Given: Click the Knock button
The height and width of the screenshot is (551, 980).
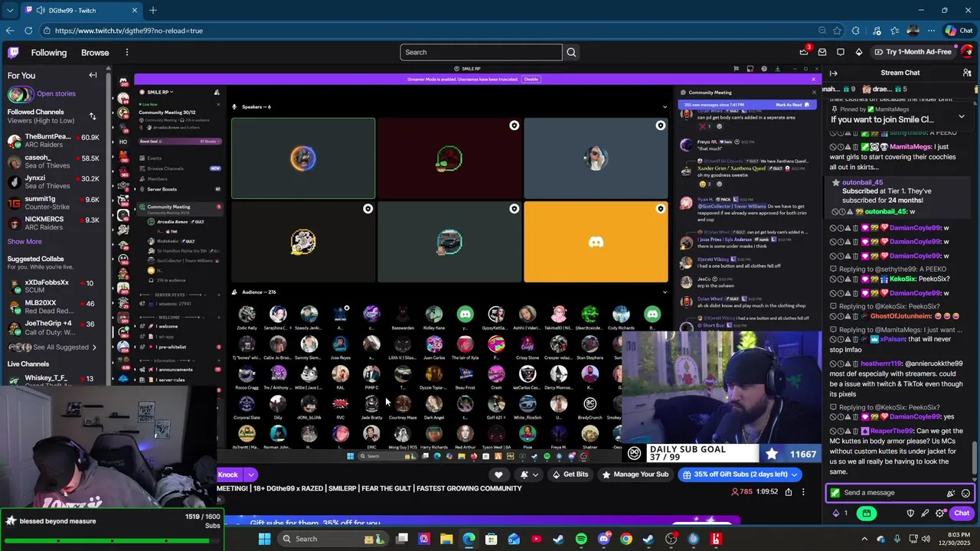Looking at the screenshot, I should 228,474.
